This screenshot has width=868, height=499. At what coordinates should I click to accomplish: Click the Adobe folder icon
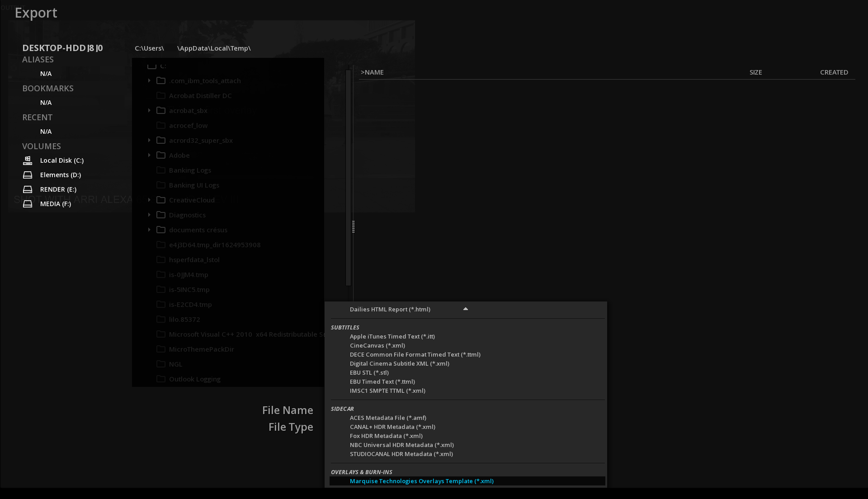click(x=161, y=155)
